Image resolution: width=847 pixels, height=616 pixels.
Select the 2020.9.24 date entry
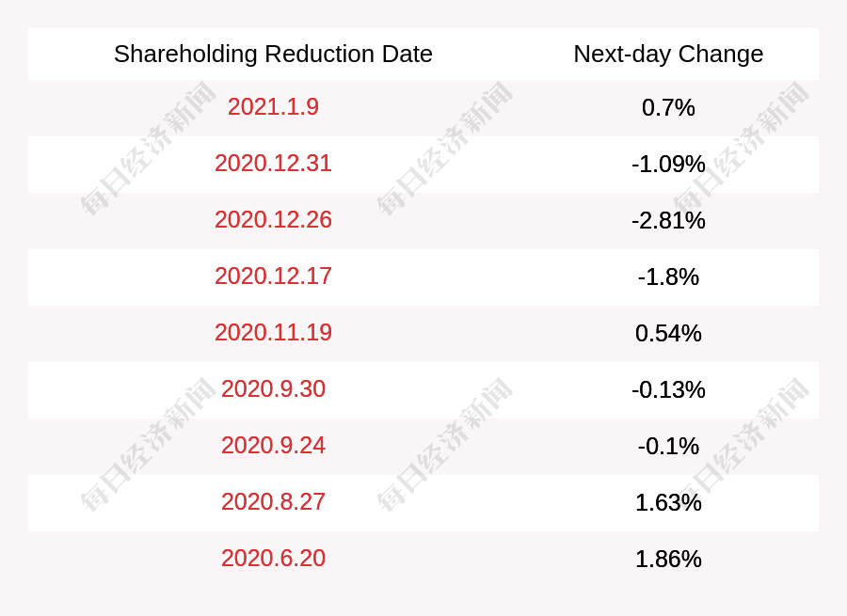coord(273,446)
